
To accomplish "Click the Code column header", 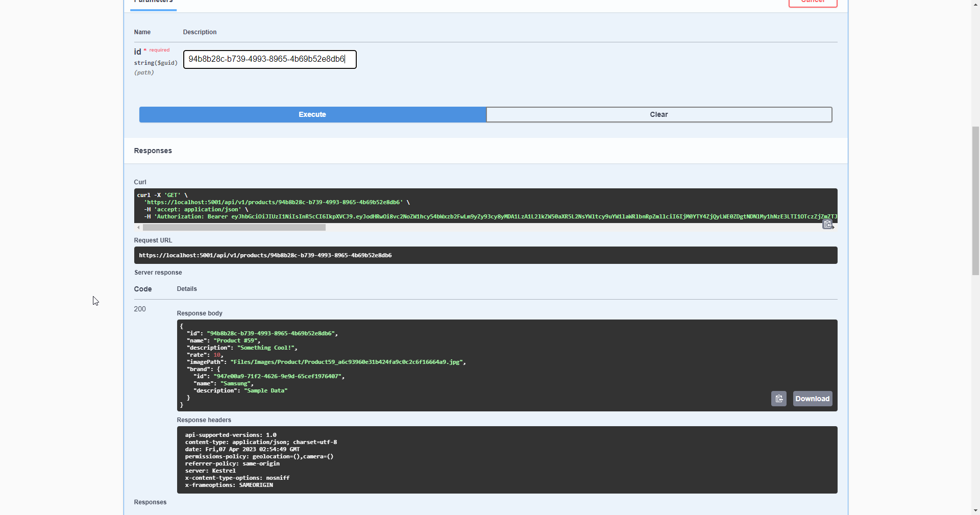I will [143, 289].
